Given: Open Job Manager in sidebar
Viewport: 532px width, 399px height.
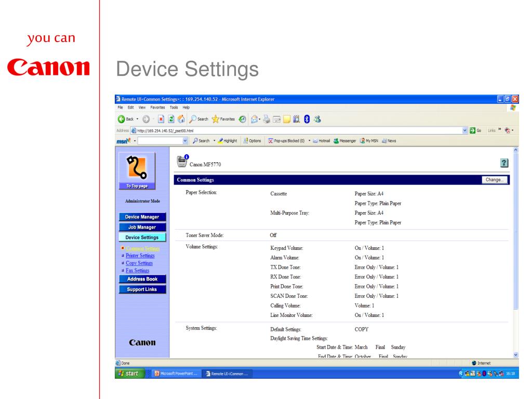Looking at the screenshot, I should tap(142, 227).
